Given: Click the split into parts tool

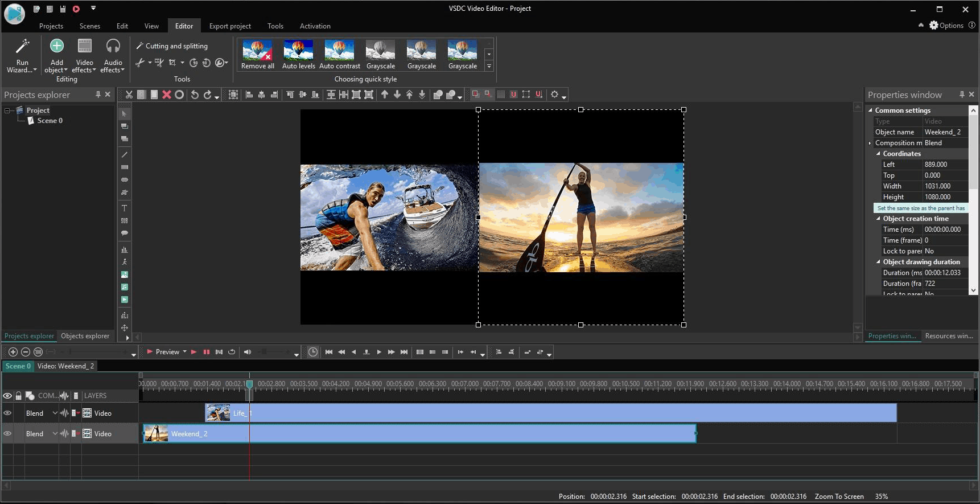Looking at the screenshot, I should pyautogui.click(x=159, y=63).
